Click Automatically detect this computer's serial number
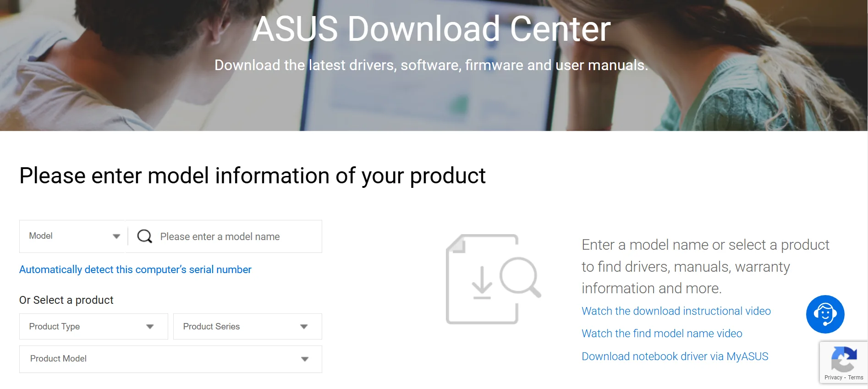The image size is (868, 389). tap(135, 269)
